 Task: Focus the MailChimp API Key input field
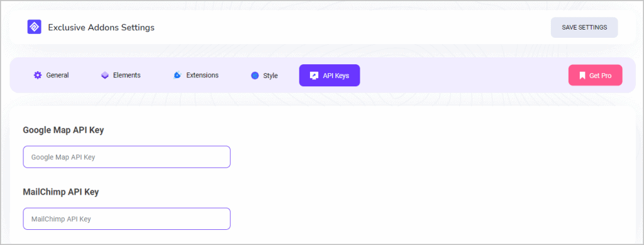(x=126, y=219)
